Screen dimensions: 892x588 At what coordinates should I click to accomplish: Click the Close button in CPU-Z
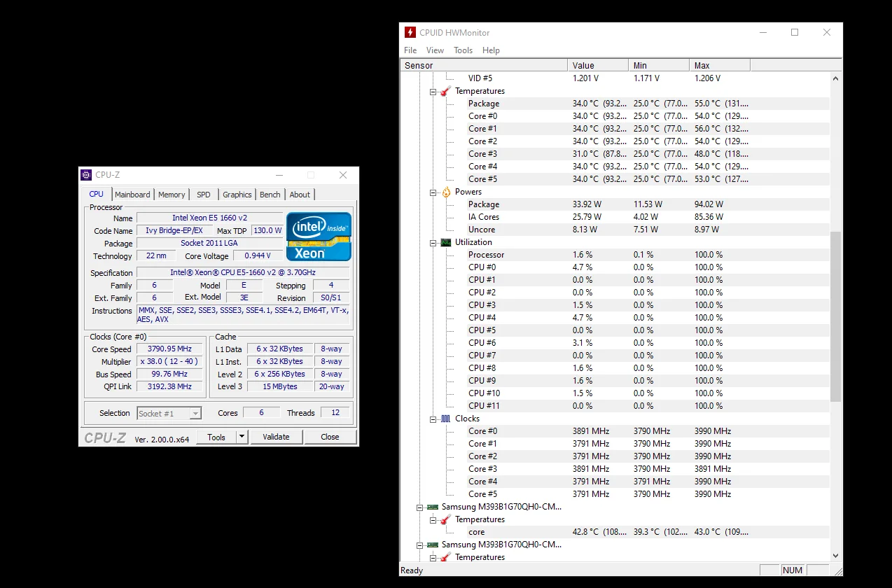point(330,437)
